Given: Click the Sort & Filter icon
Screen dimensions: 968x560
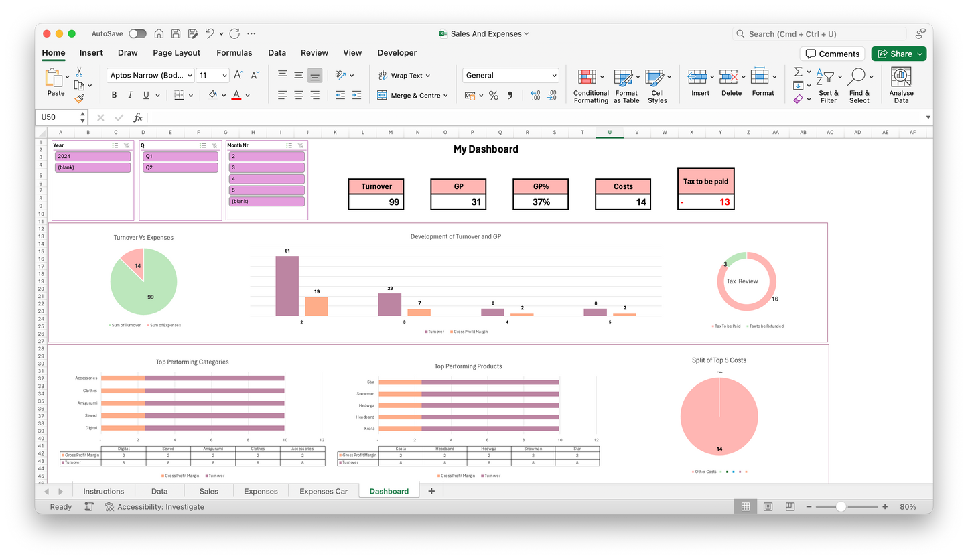Looking at the screenshot, I should pos(829,86).
